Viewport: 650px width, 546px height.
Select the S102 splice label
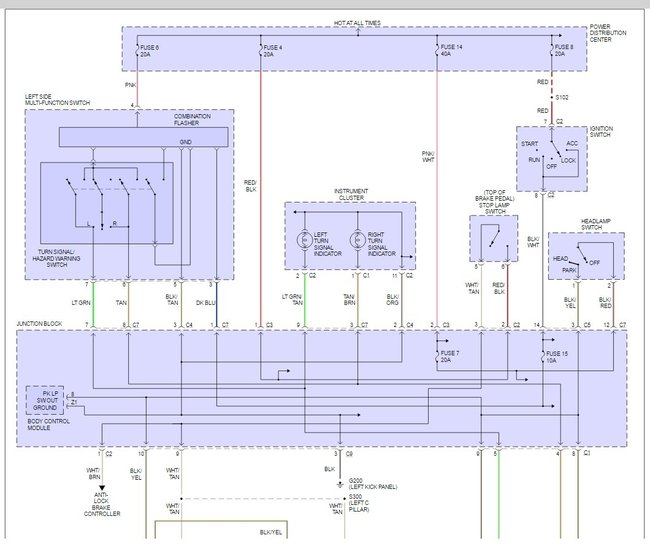[562, 97]
